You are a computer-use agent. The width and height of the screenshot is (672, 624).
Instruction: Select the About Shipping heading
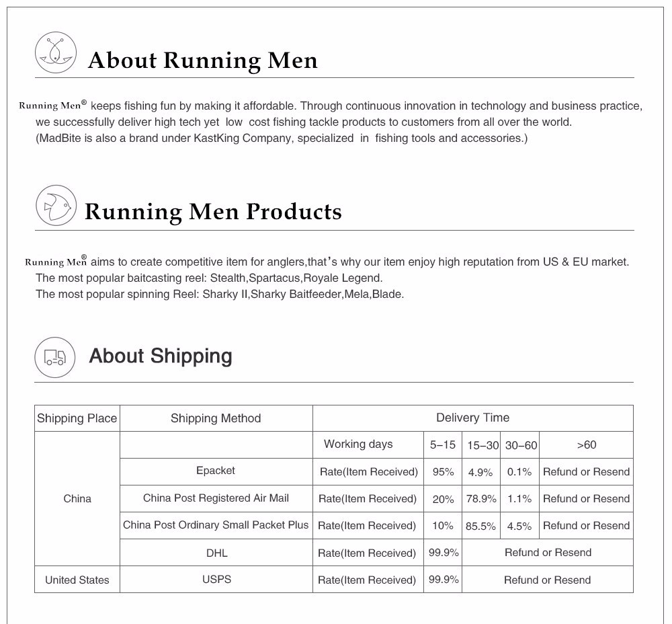point(161,356)
